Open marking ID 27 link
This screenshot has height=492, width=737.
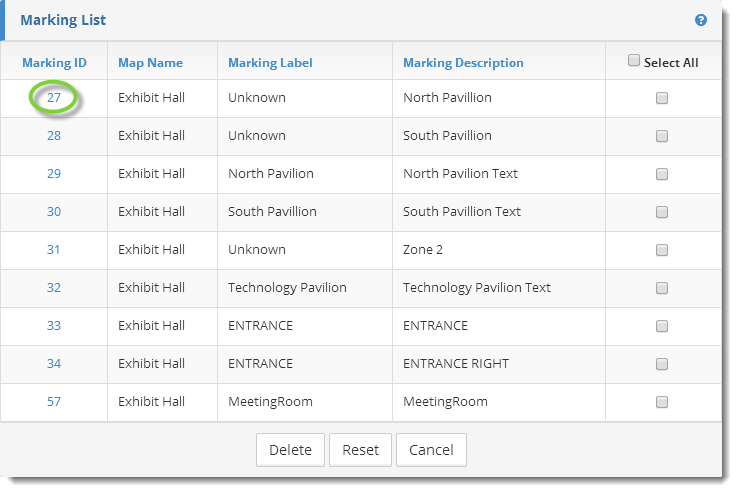point(54,98)
